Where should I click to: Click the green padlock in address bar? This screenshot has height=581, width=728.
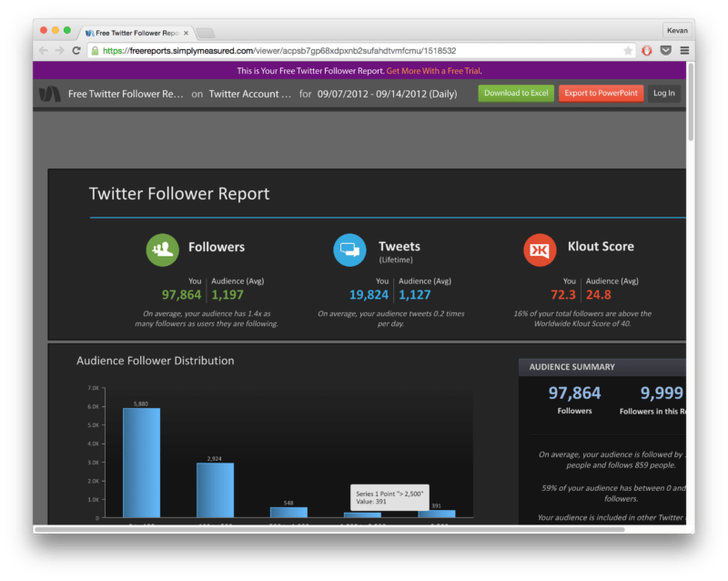click(96, 51)
